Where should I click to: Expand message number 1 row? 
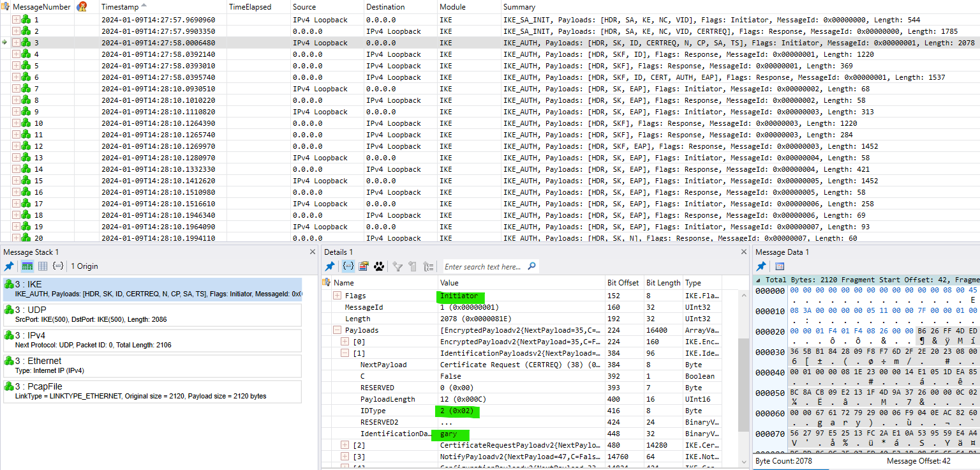point(16,20)
